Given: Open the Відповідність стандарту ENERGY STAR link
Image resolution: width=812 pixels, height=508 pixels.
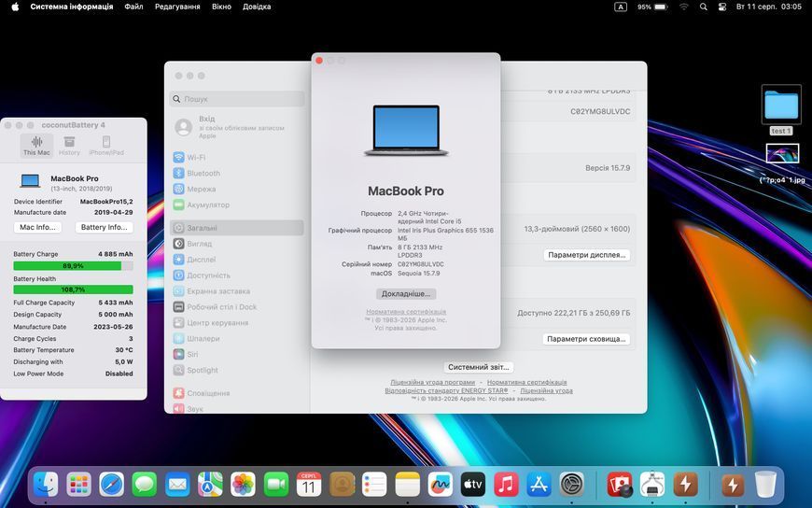Looking at the screenshot, I should (446, 390).
